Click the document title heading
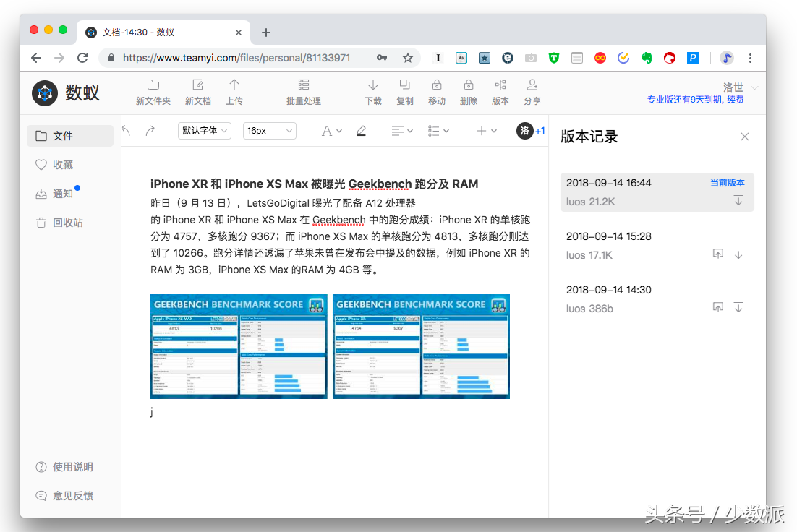The height and width of the screenshot is (532, 797). pos(314,184)
